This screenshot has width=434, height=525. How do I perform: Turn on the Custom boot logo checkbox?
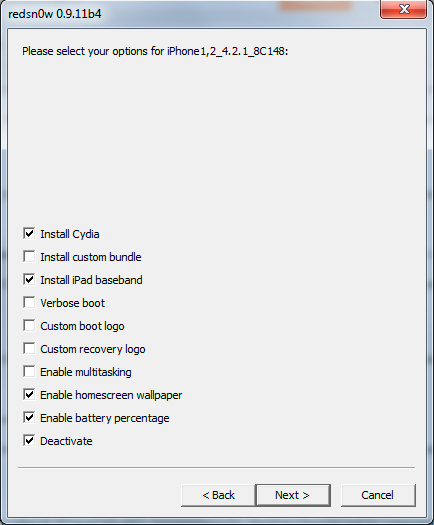(x=29, y=325)
